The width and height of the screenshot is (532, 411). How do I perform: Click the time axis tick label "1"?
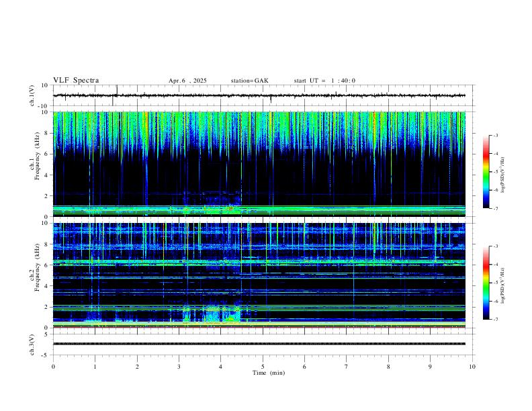(95, 367)
